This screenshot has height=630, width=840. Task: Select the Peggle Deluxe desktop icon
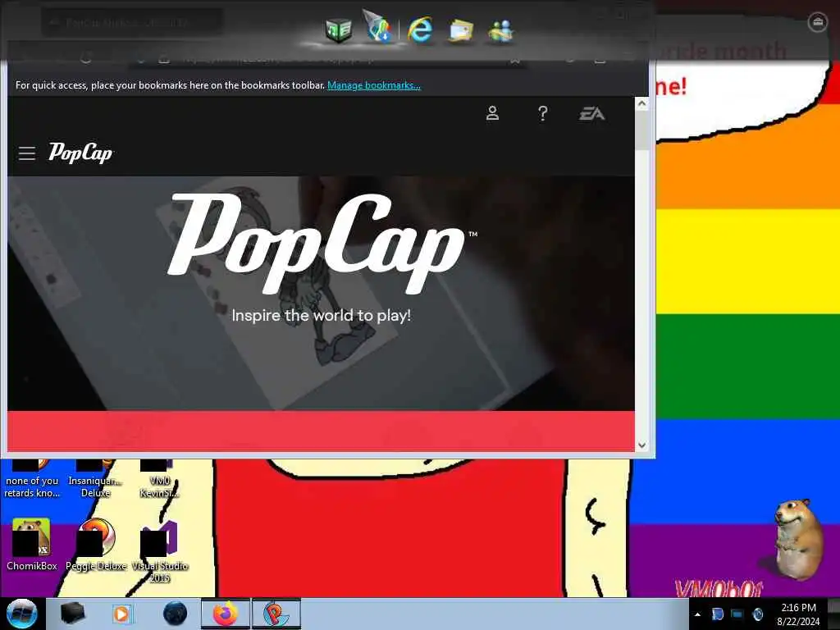96,545
